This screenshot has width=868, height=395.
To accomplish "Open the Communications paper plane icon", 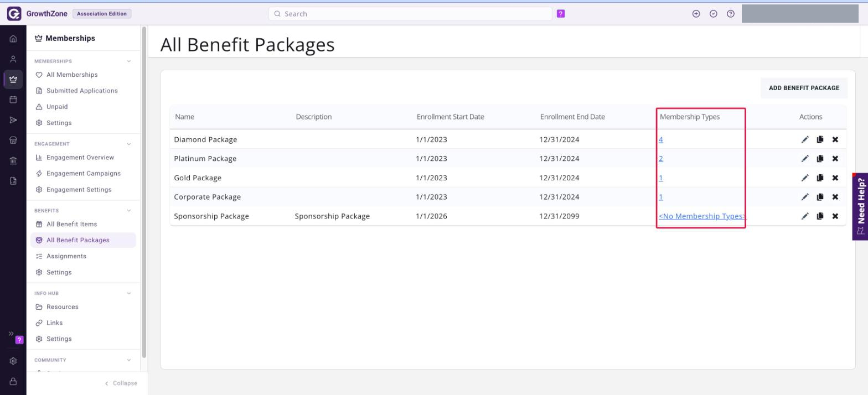I will point(13,120).
